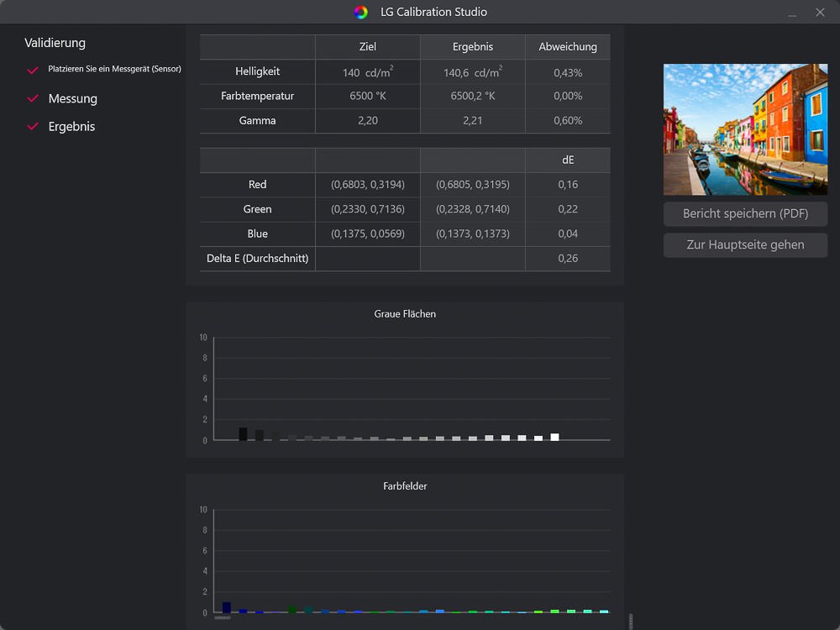Image resolution: width=840 pixels, height=630 pixels.
Task: Click the checkmark icon beside Messung
Action: [33, 99]
